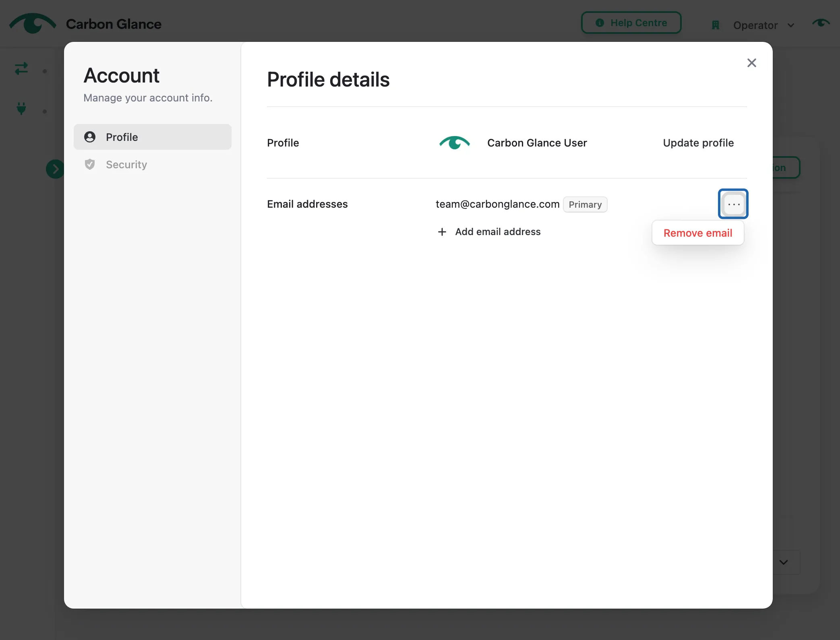Click the Profile details heading
Image resolution: width=840 pixels, height=640 pixels.
pos(328,79)
